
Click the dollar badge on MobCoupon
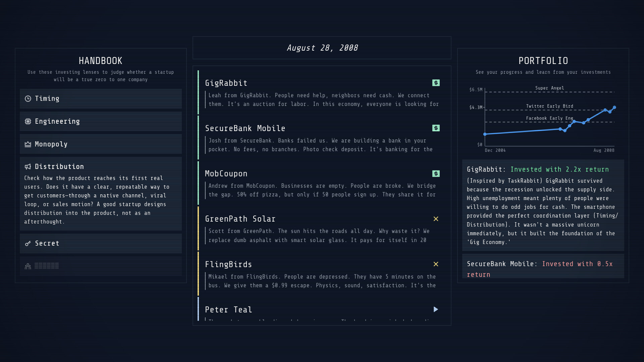[436, 174]
